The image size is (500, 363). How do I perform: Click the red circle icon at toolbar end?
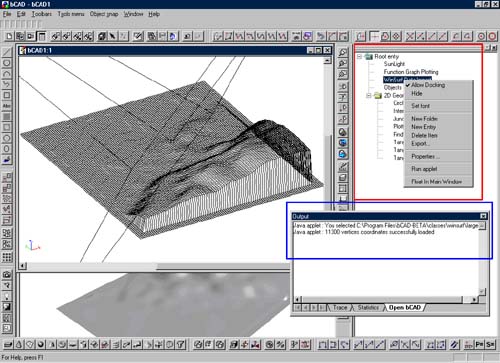[x=492, y=36]
